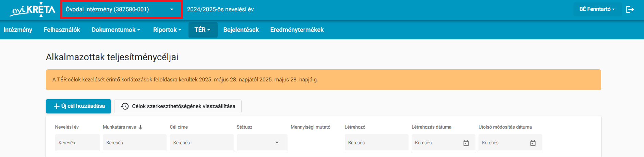Go to the Intézmény page

pos(18,30)
